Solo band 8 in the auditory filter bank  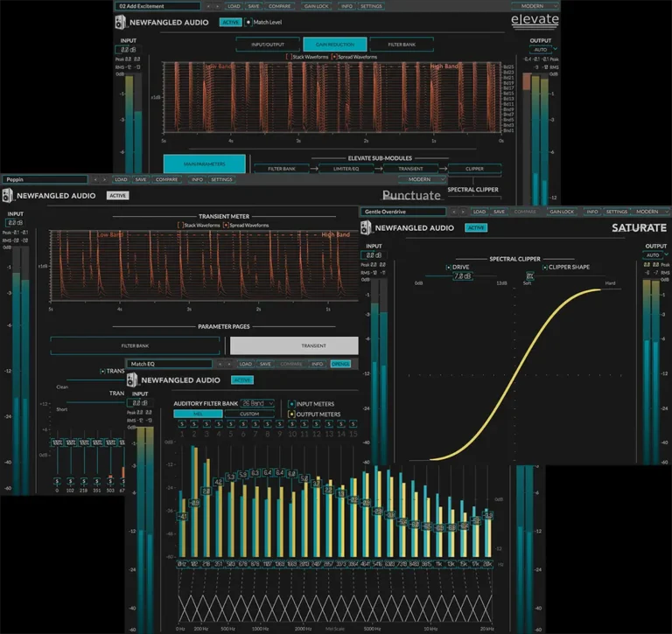point(268,423)
